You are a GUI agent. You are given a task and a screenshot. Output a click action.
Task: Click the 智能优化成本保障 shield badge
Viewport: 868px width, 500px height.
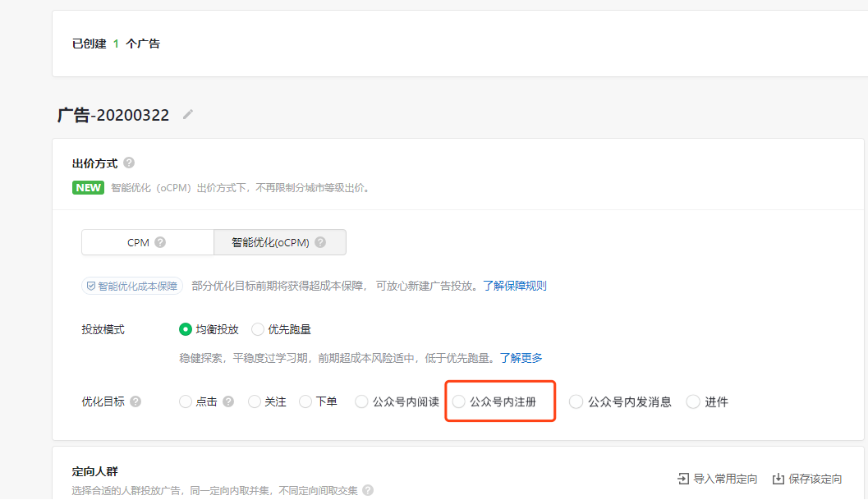click(132, 287)
